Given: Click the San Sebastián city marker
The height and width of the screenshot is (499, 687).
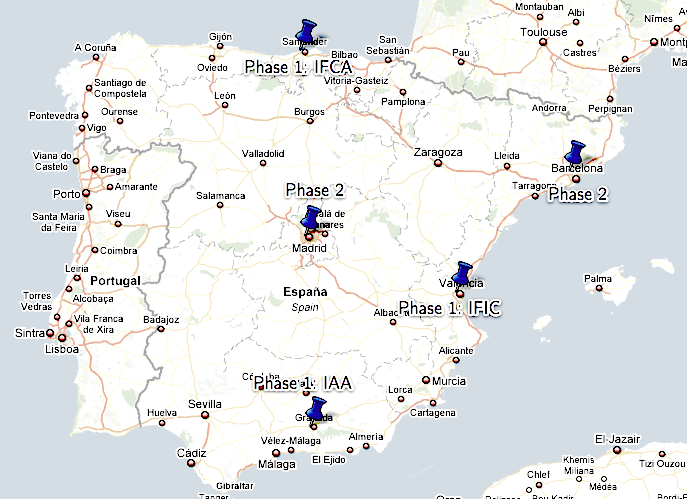Looking at the screenshot, I should coord(388,60).
